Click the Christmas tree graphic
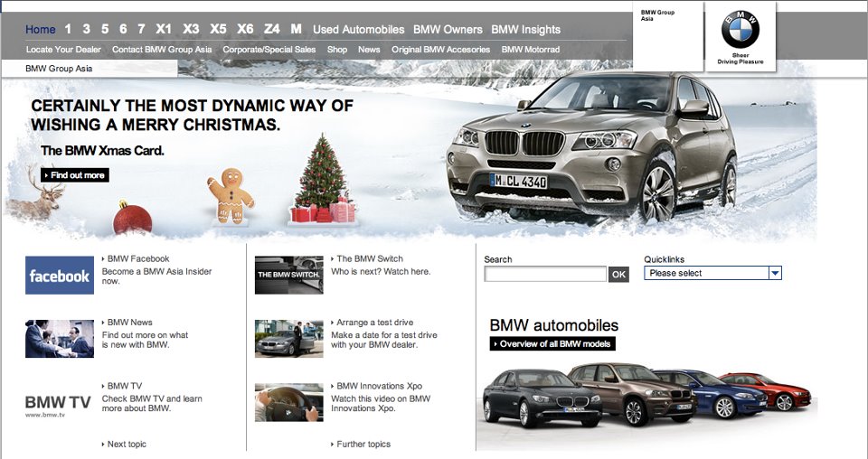The height and width of the screenshot is (459, 868). tap(322, 180)
